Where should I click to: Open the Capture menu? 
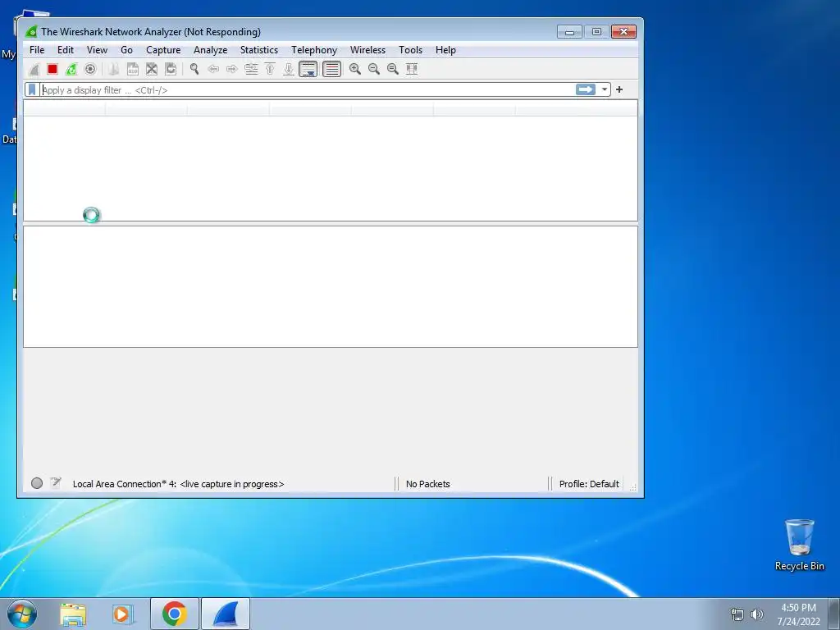pos(163,50)
